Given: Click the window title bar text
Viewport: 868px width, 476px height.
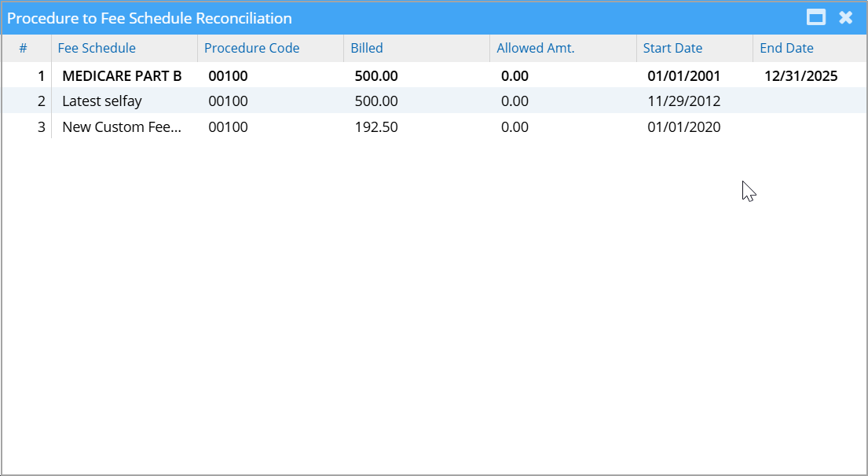Looking at the screenshot, I should 149,18.
